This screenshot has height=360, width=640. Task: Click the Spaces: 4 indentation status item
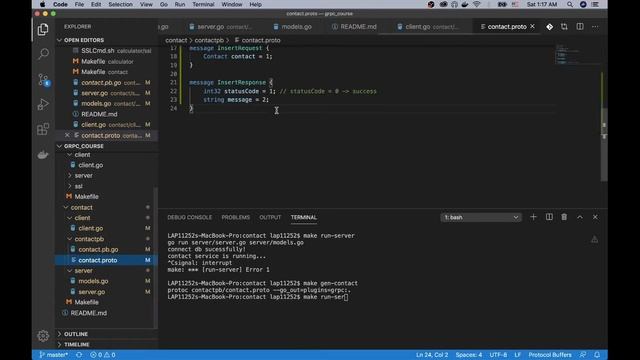tap(469, 355)
